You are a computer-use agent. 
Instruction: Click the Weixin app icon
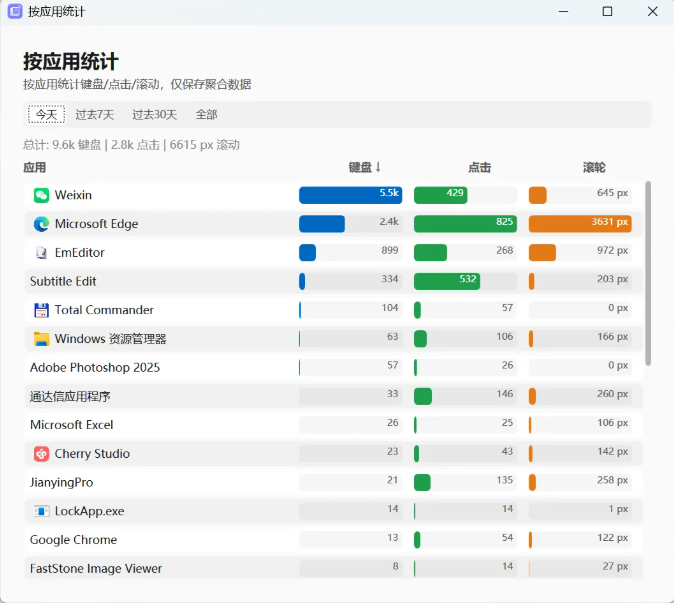tap(41, 195)
